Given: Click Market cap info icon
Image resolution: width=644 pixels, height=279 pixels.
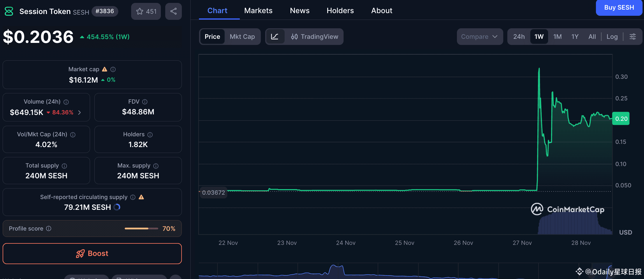Looking at the screenshot, I should click(113, 69).
